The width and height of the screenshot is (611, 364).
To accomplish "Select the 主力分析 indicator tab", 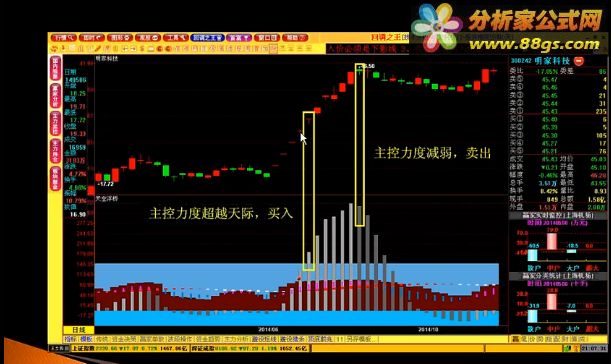I will pyautogui.click(x=236, y=339).
